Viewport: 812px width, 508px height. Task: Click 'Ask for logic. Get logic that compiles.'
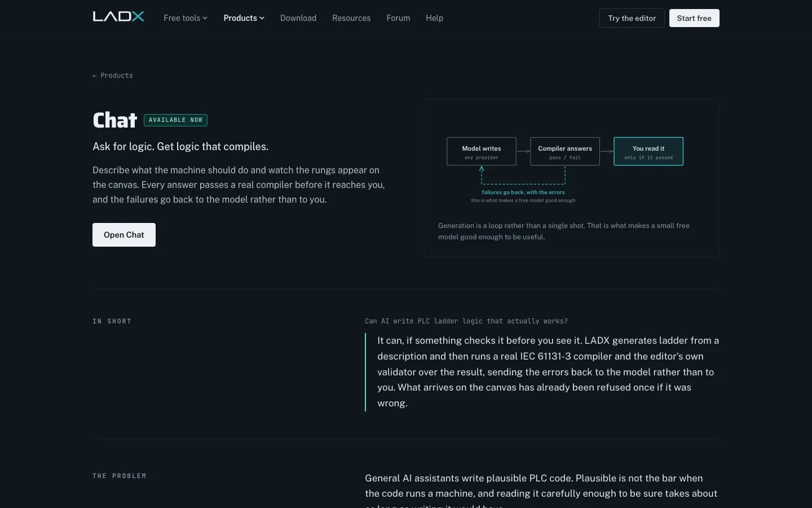tap(180, 147)
